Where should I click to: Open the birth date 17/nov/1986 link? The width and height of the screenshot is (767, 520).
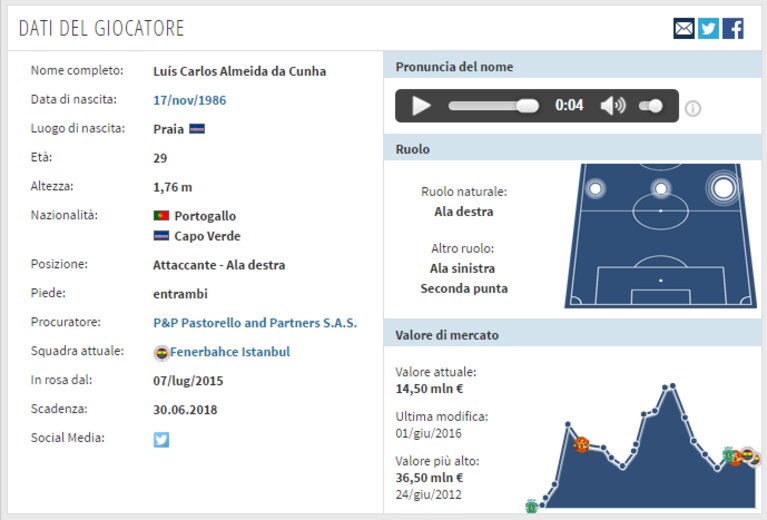(x=190, y=100)
